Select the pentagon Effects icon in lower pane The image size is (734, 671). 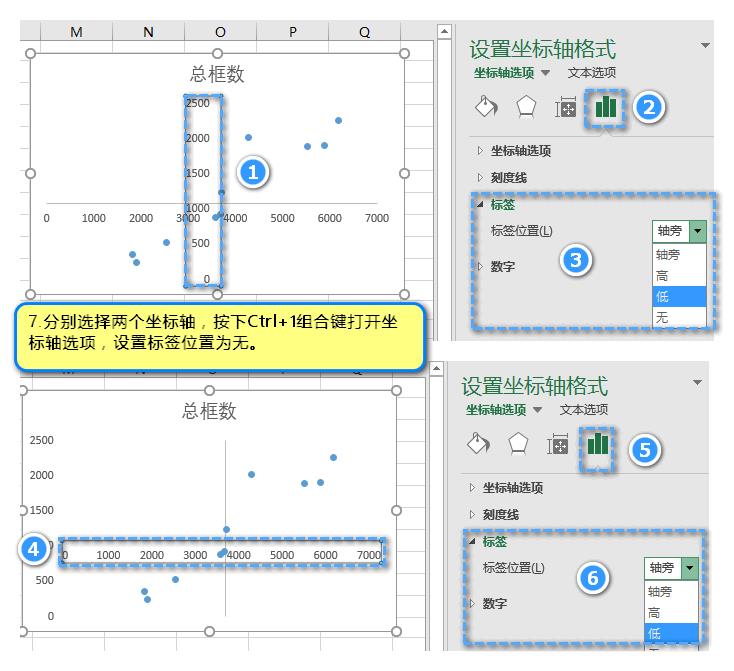(x=517, y=444)
